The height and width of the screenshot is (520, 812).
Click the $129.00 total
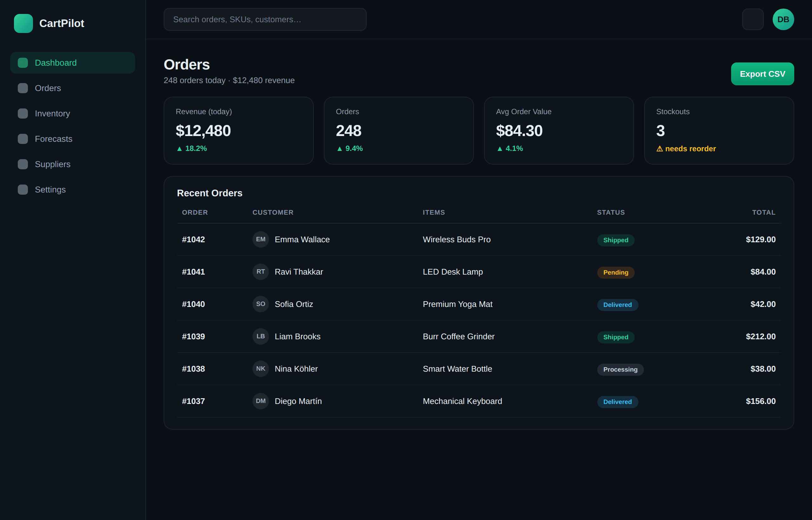pos(760,239)
